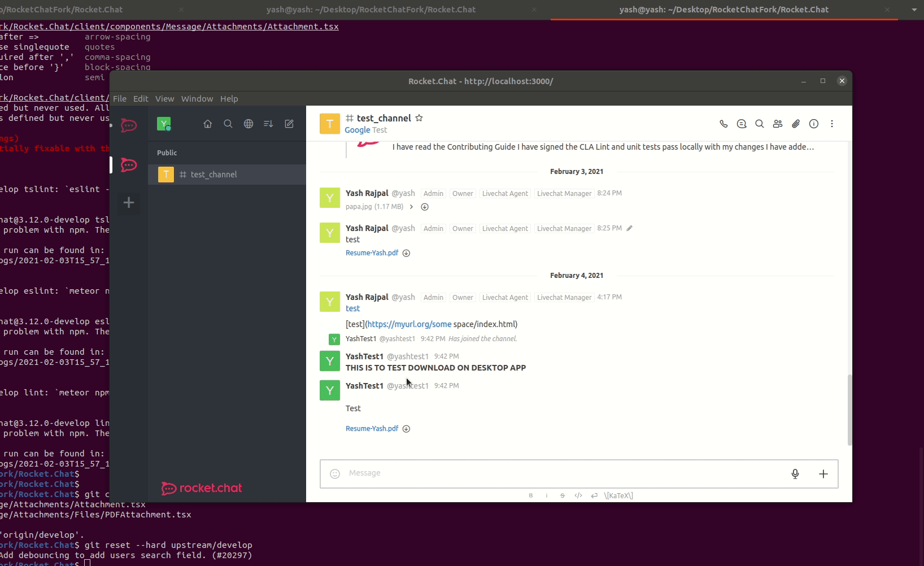Click the February 4, 2021 date divider
This screenshot has height=566, width=924.
[x=577, y=276]
